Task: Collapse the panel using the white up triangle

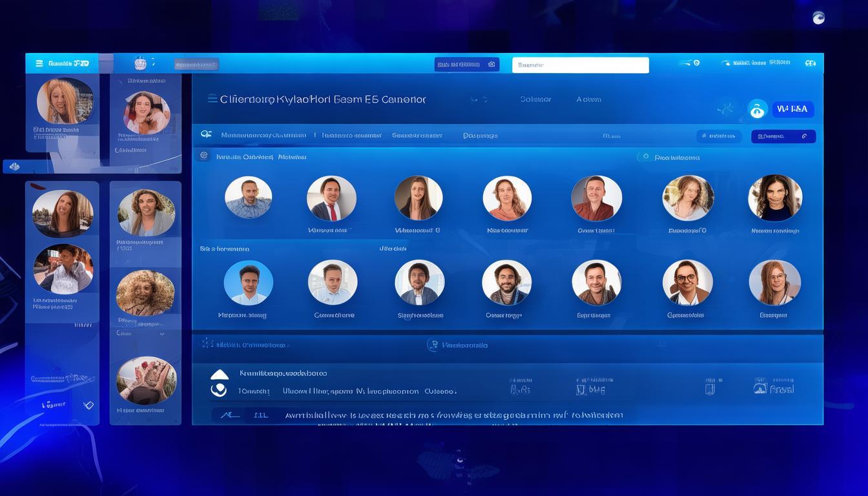Action: 220,375
